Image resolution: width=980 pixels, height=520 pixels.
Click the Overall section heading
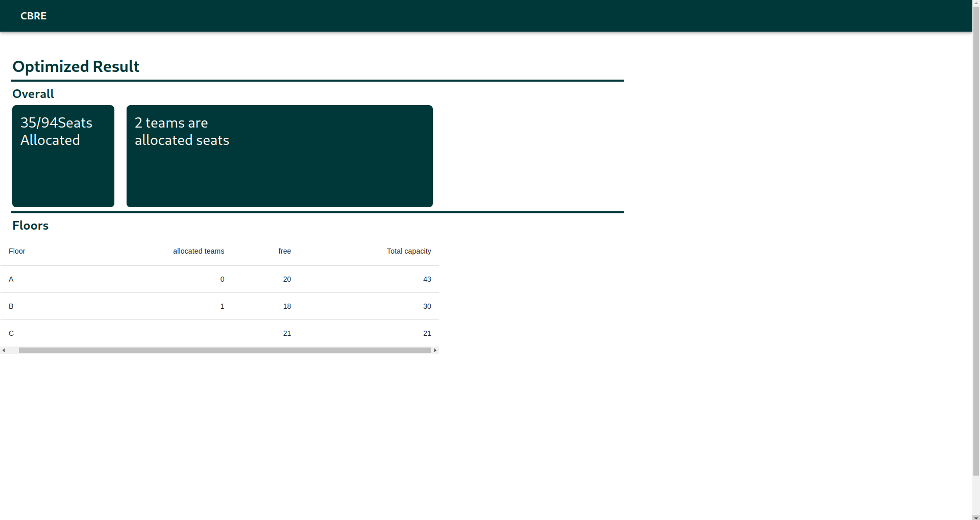point(33,94)
